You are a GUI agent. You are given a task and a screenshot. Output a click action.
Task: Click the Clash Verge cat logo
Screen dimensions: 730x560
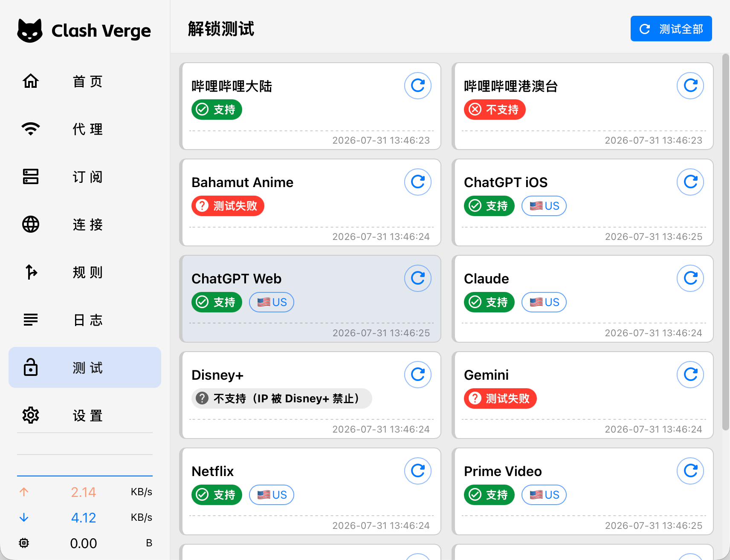pyautogui.click(x=30, y=31)
